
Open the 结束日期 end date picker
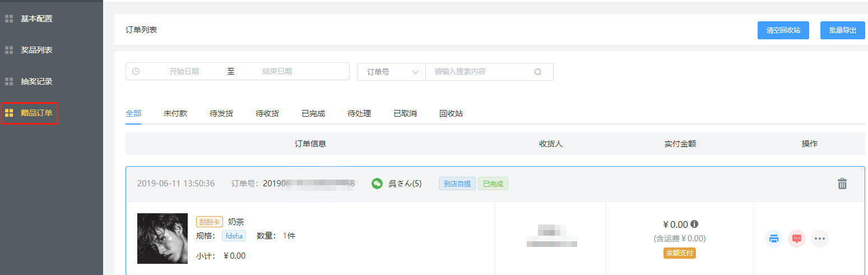pos(277,71)
